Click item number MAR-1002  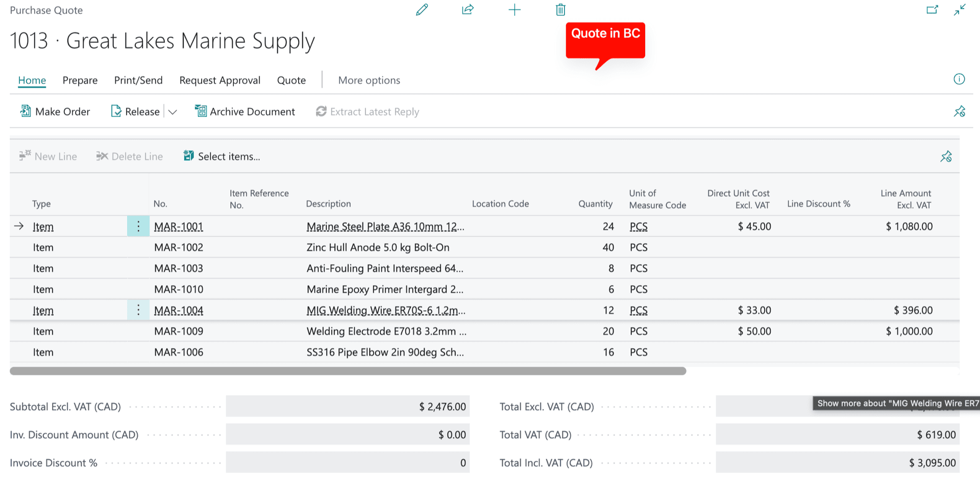(x=179, y=247)
